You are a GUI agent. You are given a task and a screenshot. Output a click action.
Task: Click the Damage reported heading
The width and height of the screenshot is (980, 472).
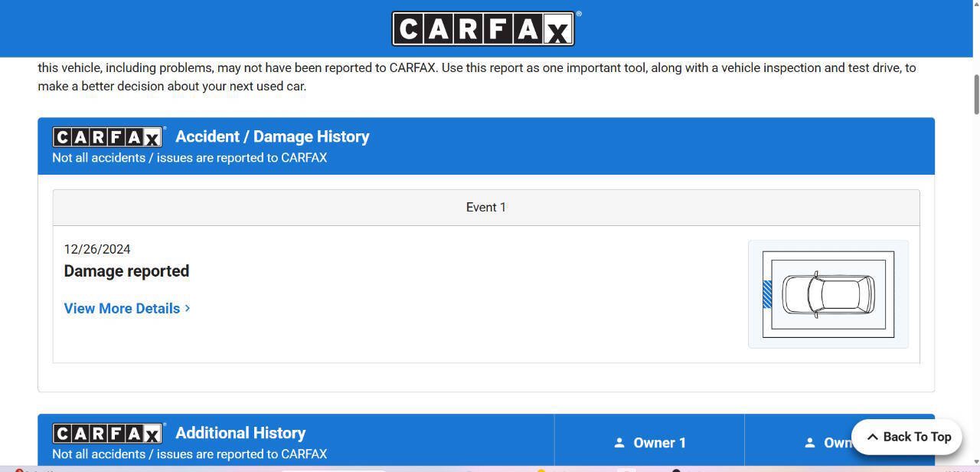(x=126, y=271)
